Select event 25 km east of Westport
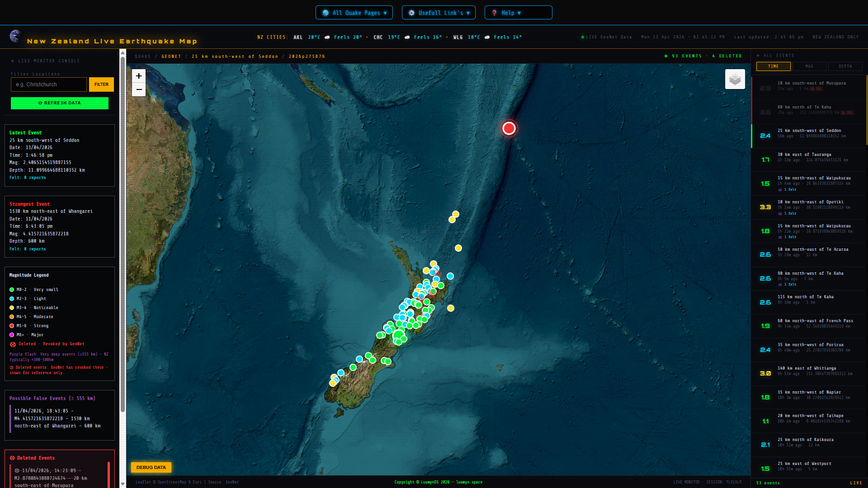Viewport: 868px width, 488px height. pyautogui.click(x=809, y=468)
